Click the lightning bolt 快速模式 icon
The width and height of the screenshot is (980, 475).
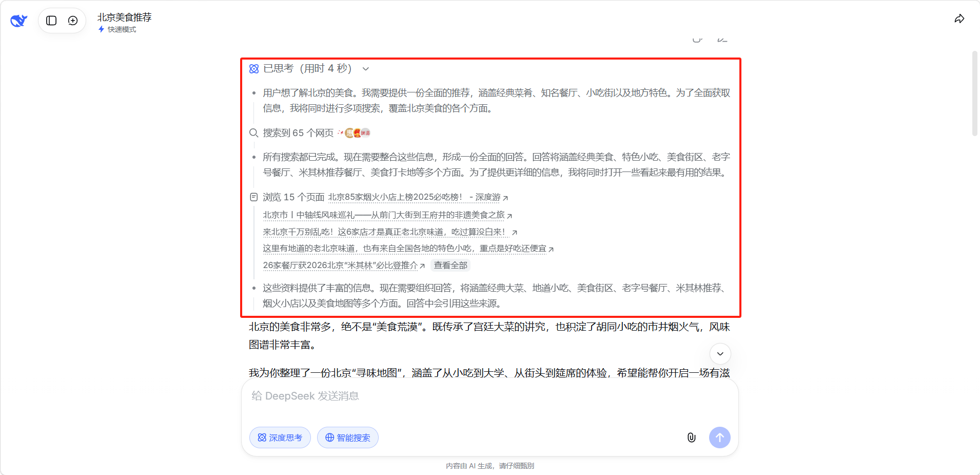coord(101,29)
